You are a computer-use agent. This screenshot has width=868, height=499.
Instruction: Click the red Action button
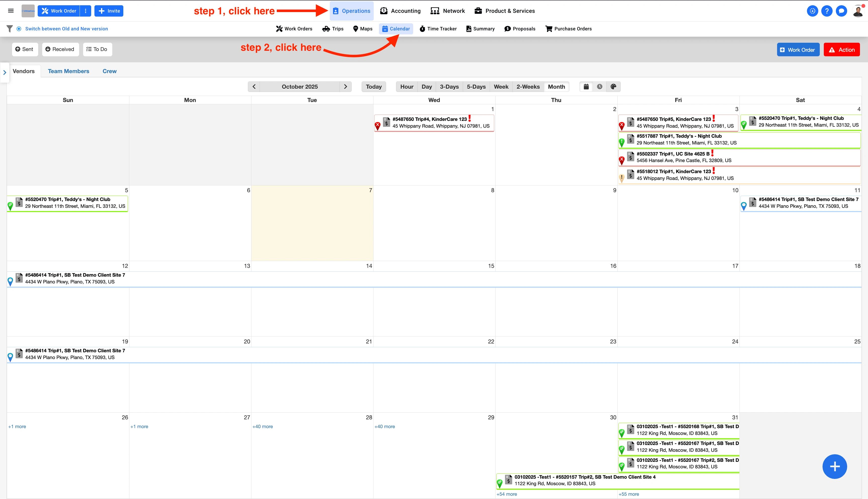point(841,50)
